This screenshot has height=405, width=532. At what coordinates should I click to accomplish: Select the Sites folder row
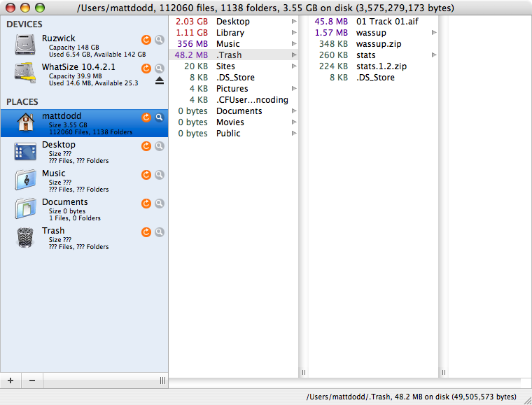(x=233, y=66)
